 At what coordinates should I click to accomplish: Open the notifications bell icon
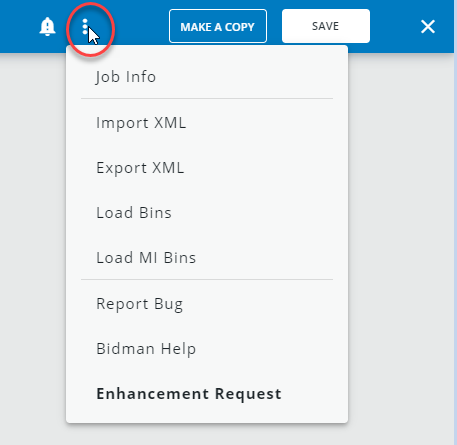pyautogui.click(x=47, y=26)
